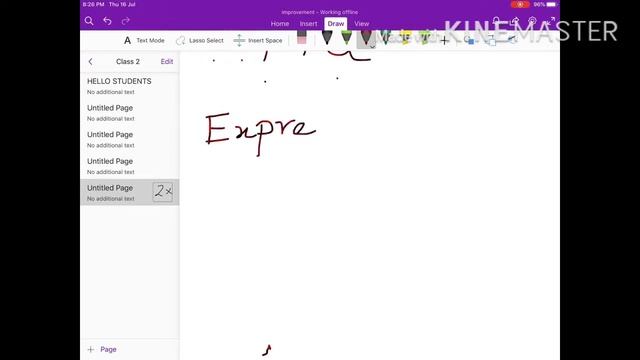Enable Text Mode tool
This screenshot has width=640, height=360.
144,40
